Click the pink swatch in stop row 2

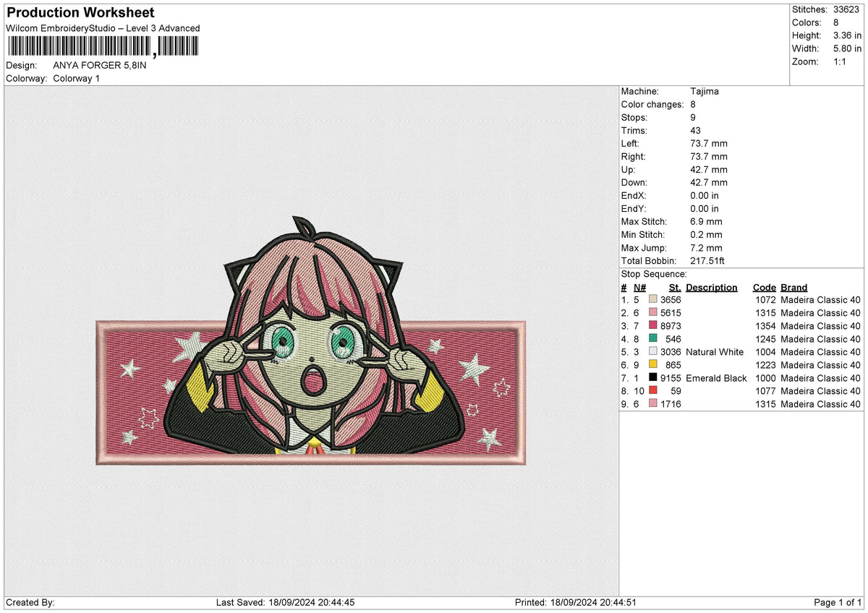point(653,313)
